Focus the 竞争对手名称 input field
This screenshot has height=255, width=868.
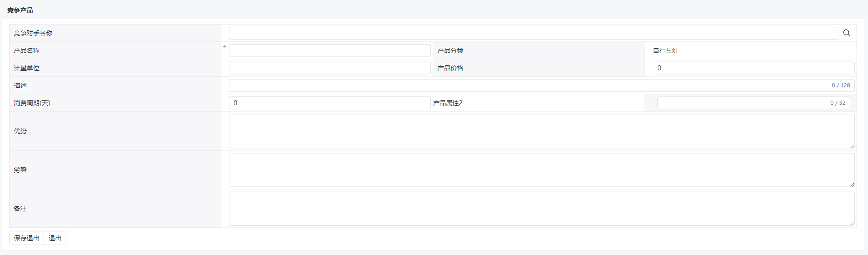[534, 33]
